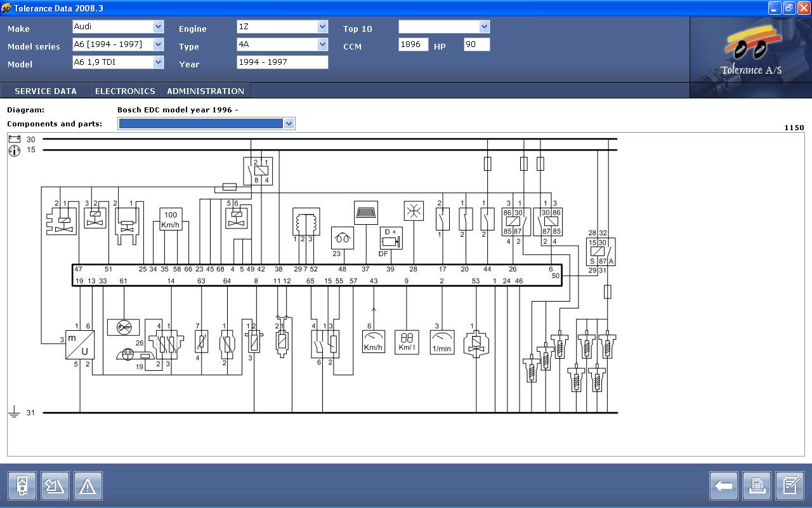Open the Engine dropdown showing 1Z
The height and width of the screenshot is (508, 812).
(x=322, y=27)
